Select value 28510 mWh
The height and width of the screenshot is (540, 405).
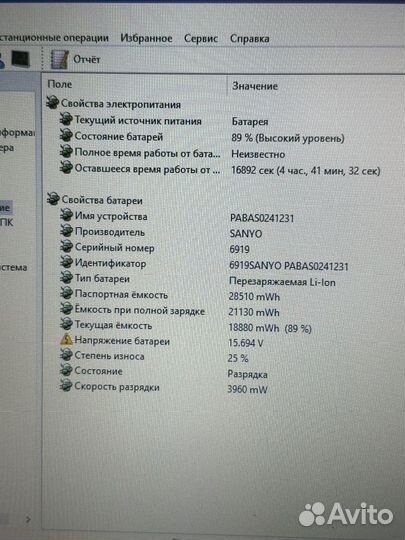tap(254, 297)
